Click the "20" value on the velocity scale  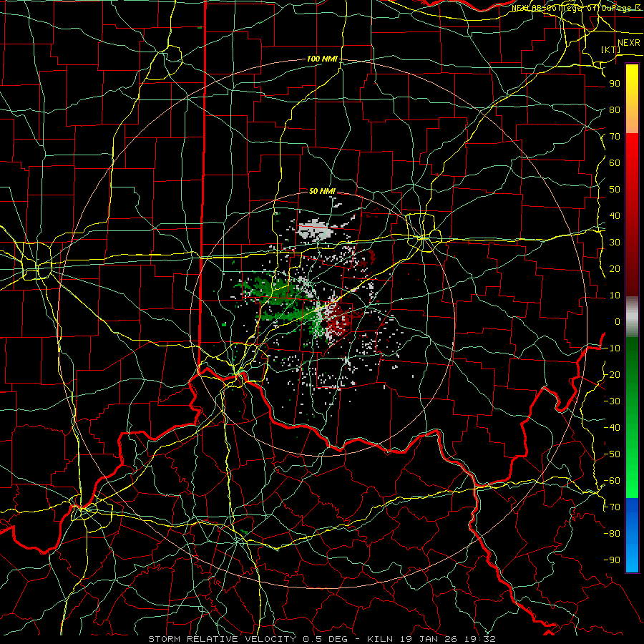pos(615,269)
